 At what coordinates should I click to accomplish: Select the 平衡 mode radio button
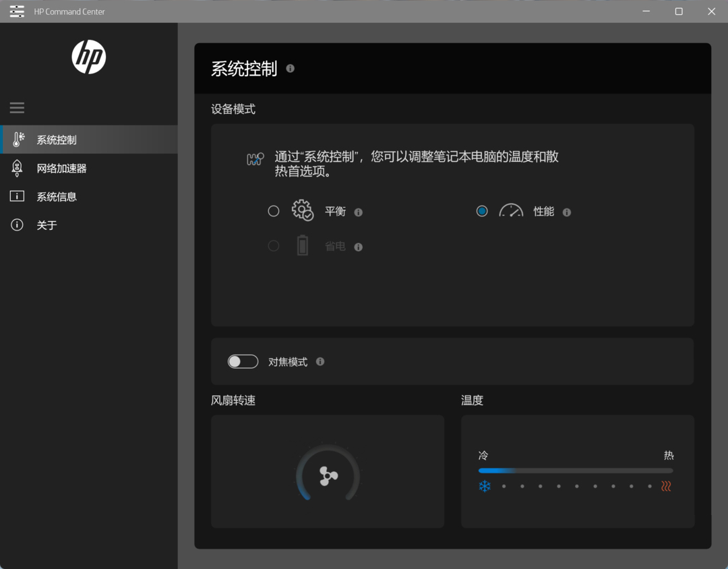tap(274, 211)
